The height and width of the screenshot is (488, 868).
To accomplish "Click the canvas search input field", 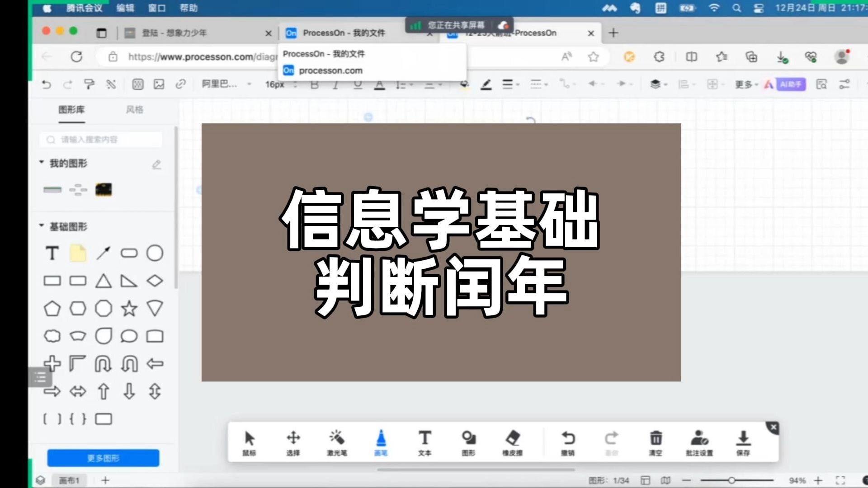I will tap(100, 139).
